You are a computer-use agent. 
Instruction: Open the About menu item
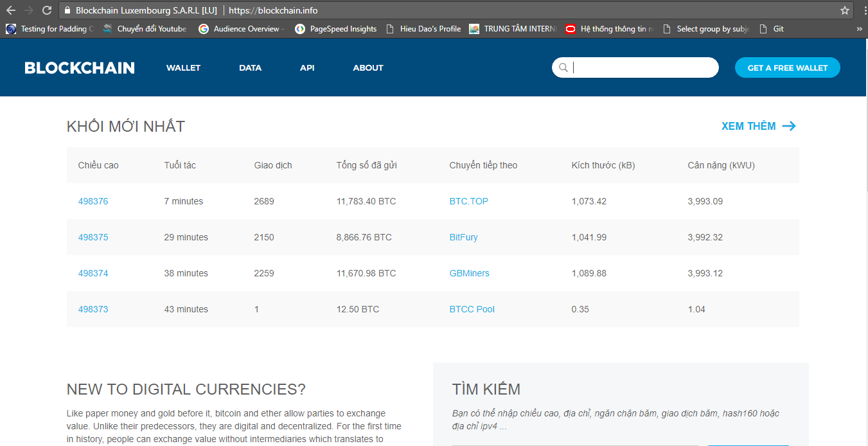point(368,67)
